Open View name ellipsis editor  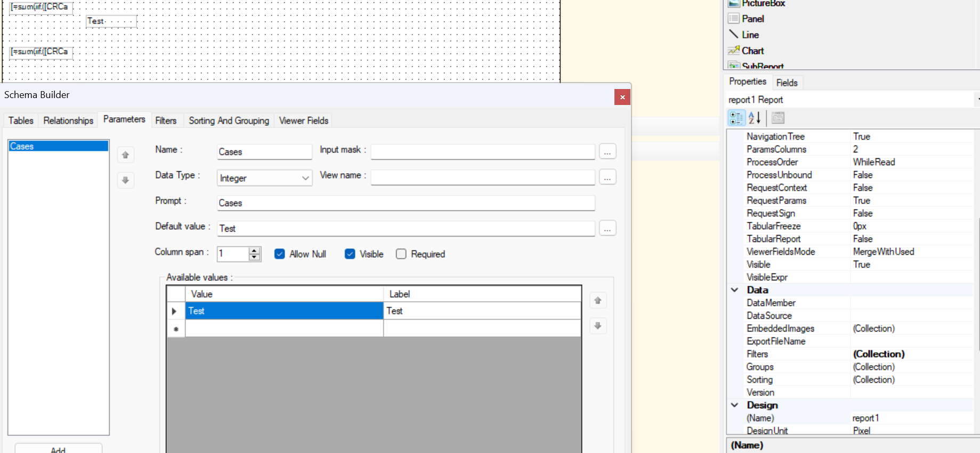click(x=608, y=177)
